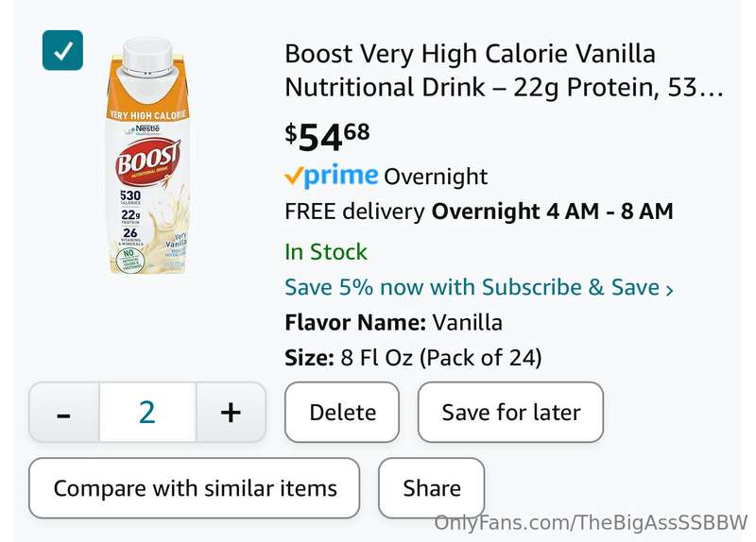Image resolution: width=756 pixels, height=542 pixels.
Task: Select the Size 8 Fl Oz line
Action: tap(413, 358)
